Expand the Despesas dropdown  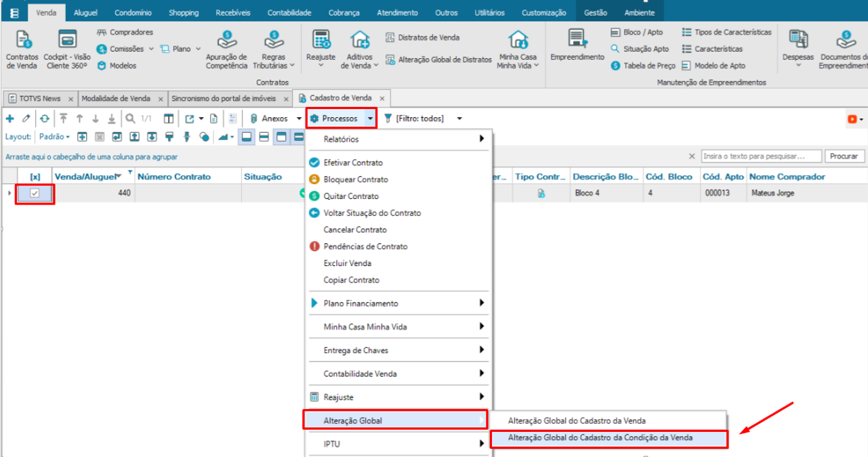tap(798, 66)
